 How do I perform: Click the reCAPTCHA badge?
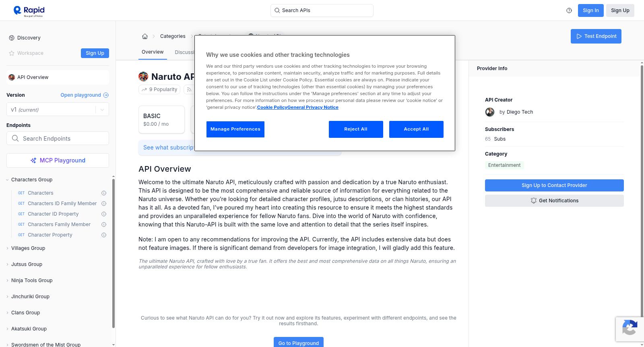pos(630,329)
